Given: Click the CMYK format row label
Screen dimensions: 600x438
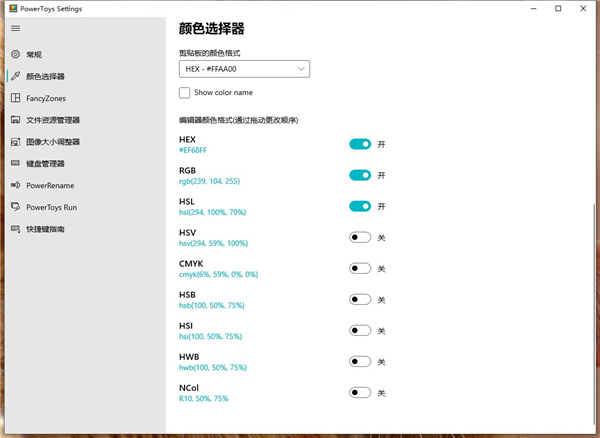Looking at the screenshot, I should tap(191, 264).
